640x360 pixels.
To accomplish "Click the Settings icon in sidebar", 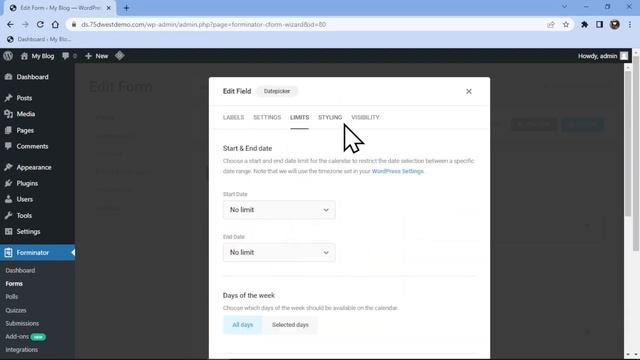I will [9, 231].
